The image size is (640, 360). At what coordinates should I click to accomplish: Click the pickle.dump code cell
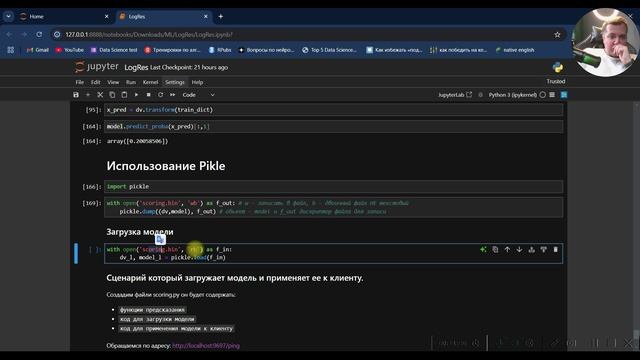click(333, 207)
